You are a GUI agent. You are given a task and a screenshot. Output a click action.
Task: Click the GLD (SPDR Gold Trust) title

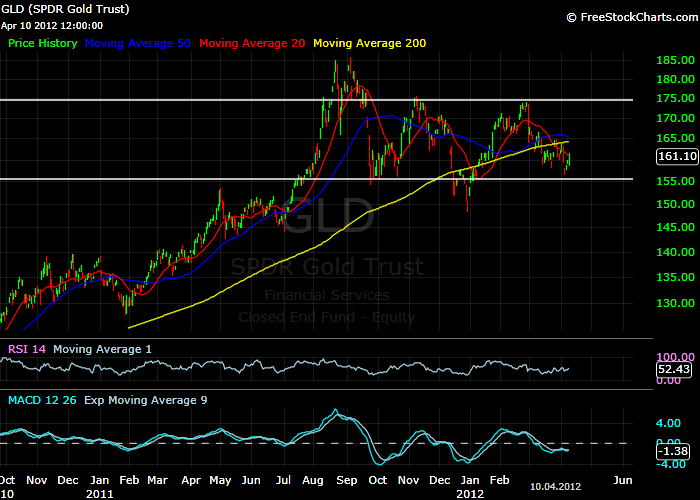pos(65,9)
